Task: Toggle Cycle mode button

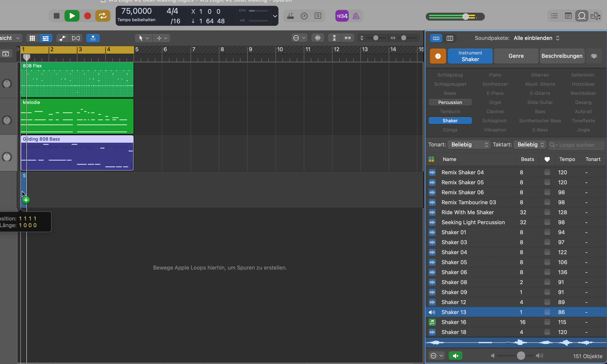Action: coord(103,16)
